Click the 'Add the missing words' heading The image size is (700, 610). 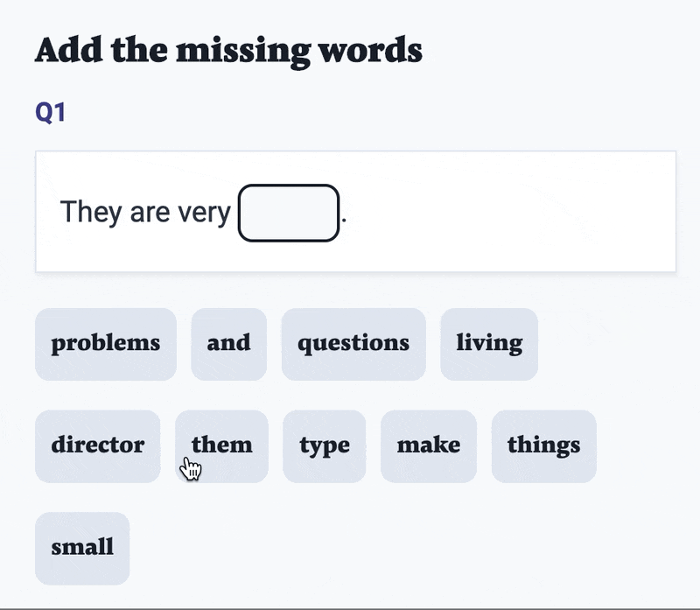coord(228,51)
